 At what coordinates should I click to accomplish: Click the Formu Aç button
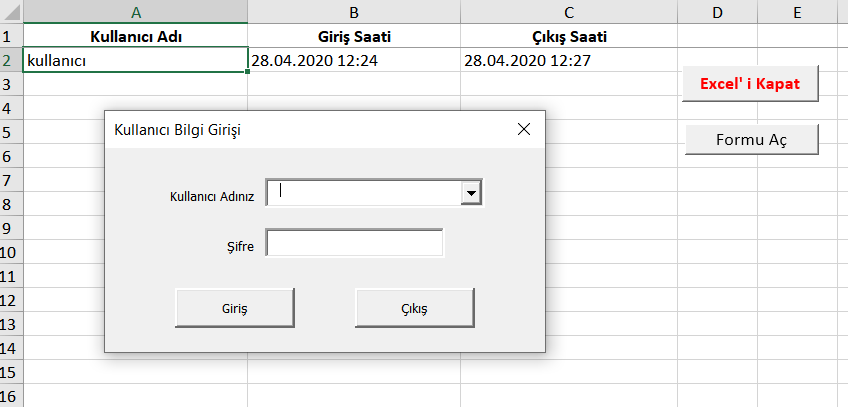point(751,140)
